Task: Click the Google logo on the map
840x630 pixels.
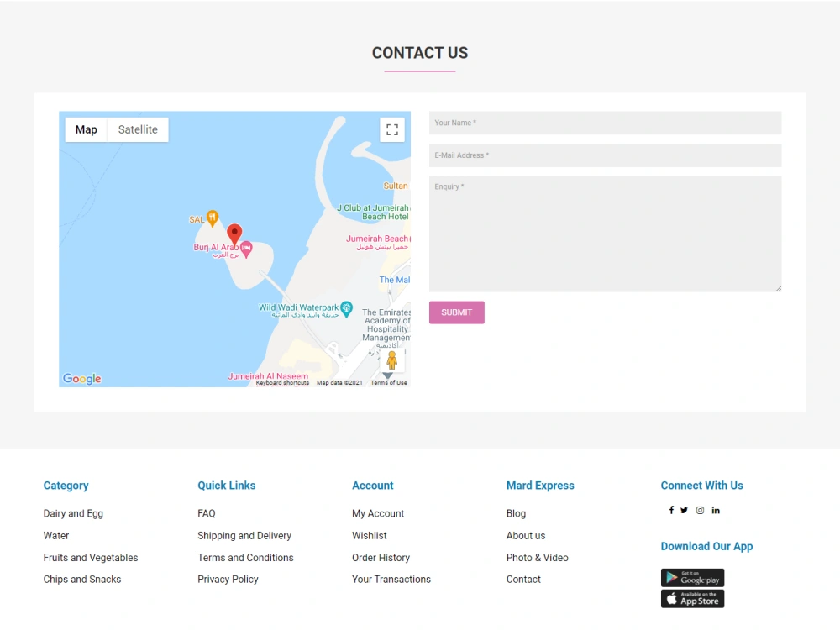Action: 82,379
